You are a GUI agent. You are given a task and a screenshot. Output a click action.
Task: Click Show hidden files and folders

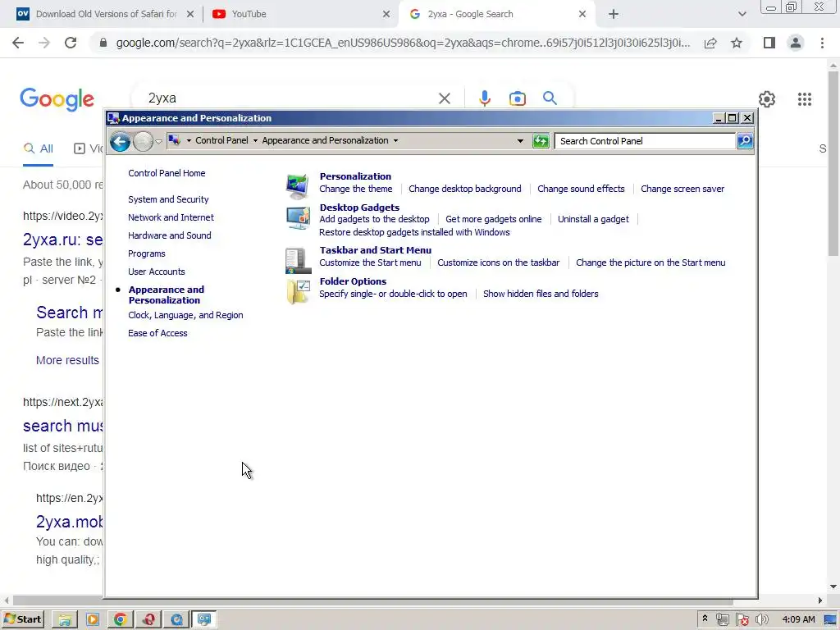[x=541, y=294]
